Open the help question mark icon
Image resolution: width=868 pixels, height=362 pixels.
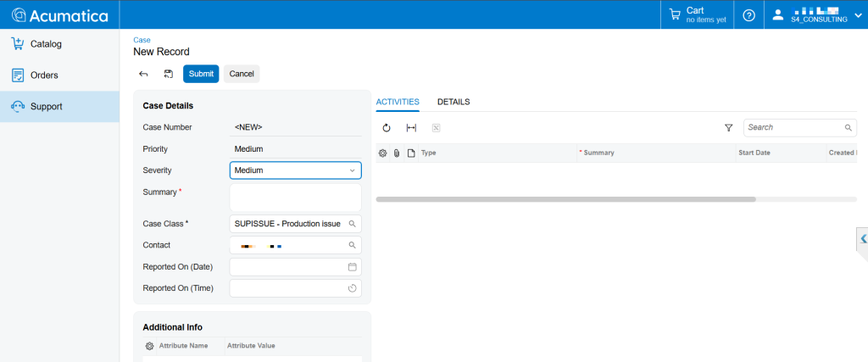(748, 15)
